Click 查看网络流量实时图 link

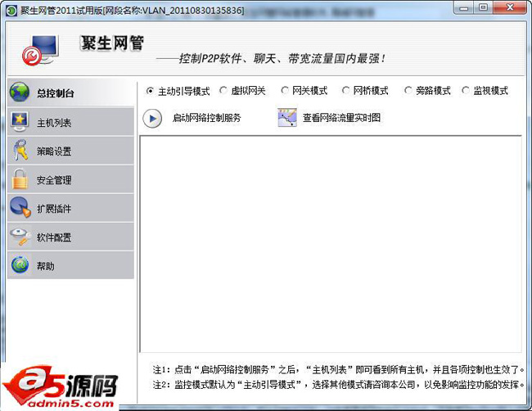point(341,118)
